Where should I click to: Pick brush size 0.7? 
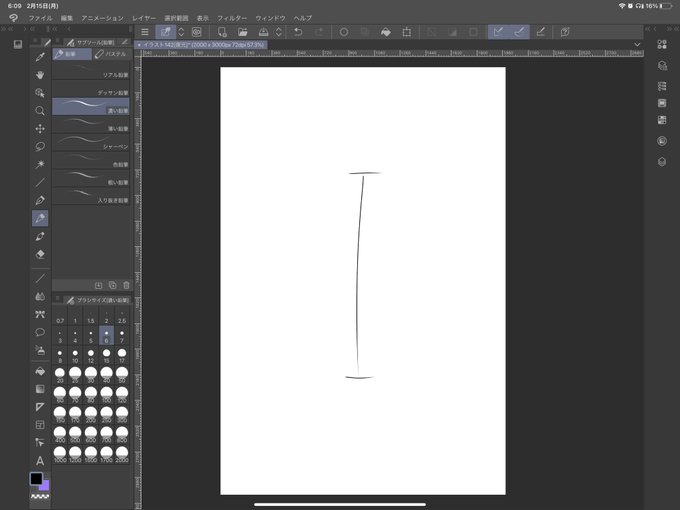tap(60, 316)
